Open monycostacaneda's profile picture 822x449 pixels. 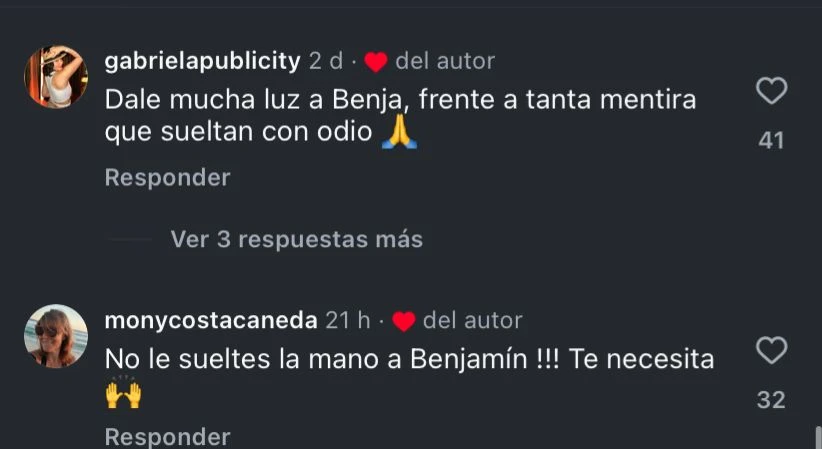[56, 336]
